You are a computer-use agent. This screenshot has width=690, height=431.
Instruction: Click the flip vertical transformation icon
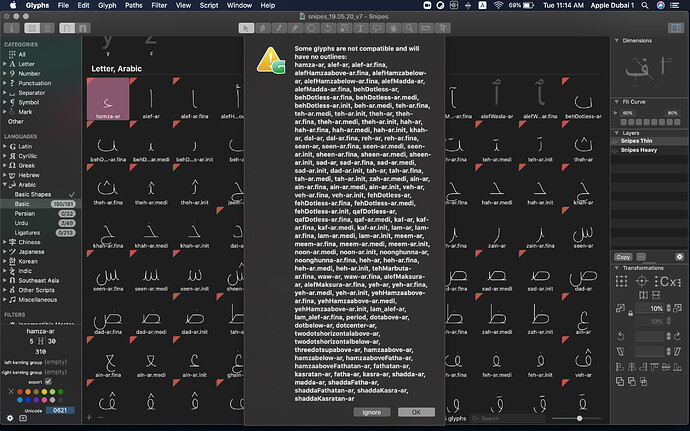pyautogui.click(x=656, y=295)
